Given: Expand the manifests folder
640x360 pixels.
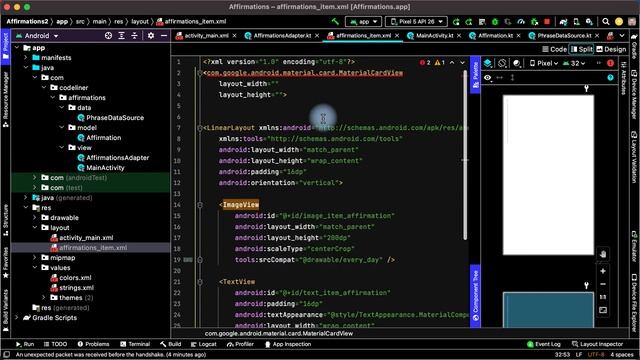Looking at the screenshot, I should (26, 58).
